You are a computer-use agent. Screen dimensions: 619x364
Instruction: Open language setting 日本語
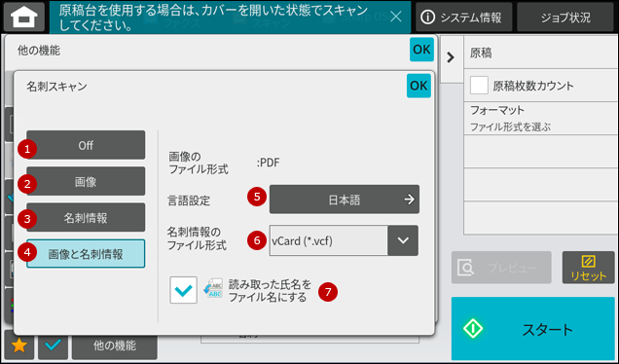pos(345,200)
